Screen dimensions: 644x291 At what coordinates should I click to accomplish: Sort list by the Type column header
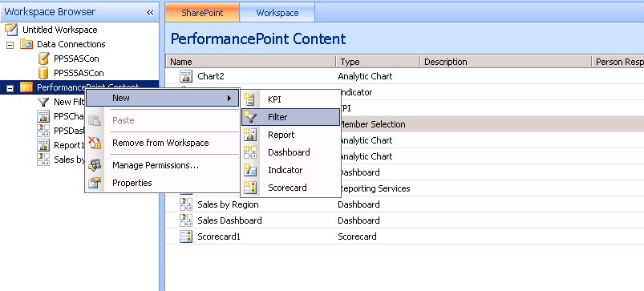click(x=378, y=62)
